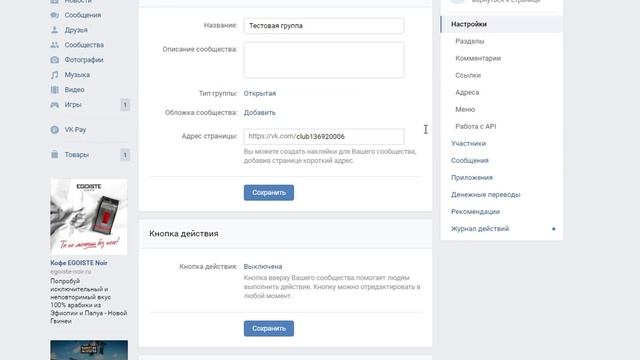This screenshot has height=360, width=640.
Task: Open the Кофе EGOISTE Noir ad title
Action: (x=79, y=263)
